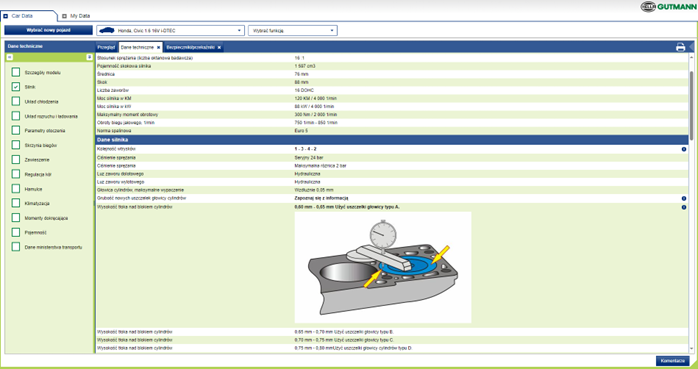Click the piston height measurement illustration
Screen dimensions: 698x369
[x=383, y=267]
